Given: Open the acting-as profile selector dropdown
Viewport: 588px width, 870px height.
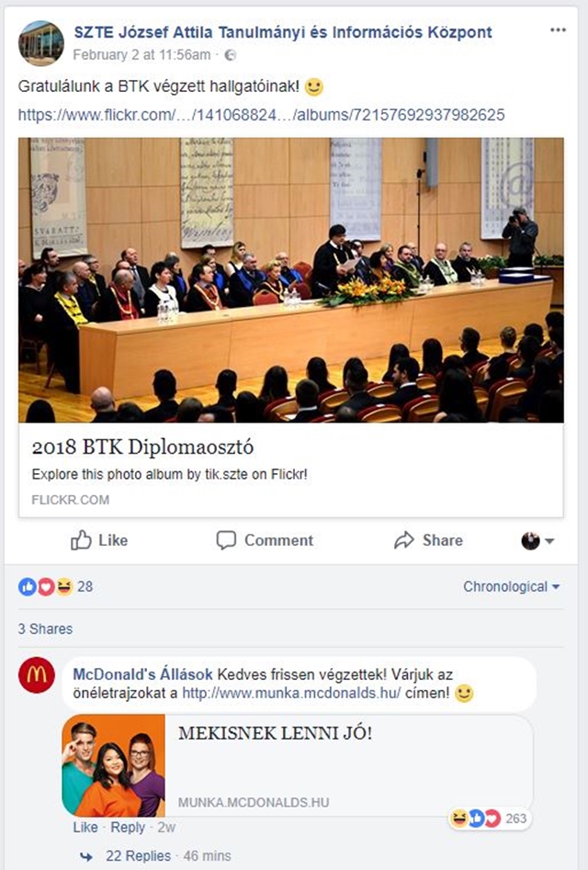Looking at the screenshot, I should tap(537, 540).
